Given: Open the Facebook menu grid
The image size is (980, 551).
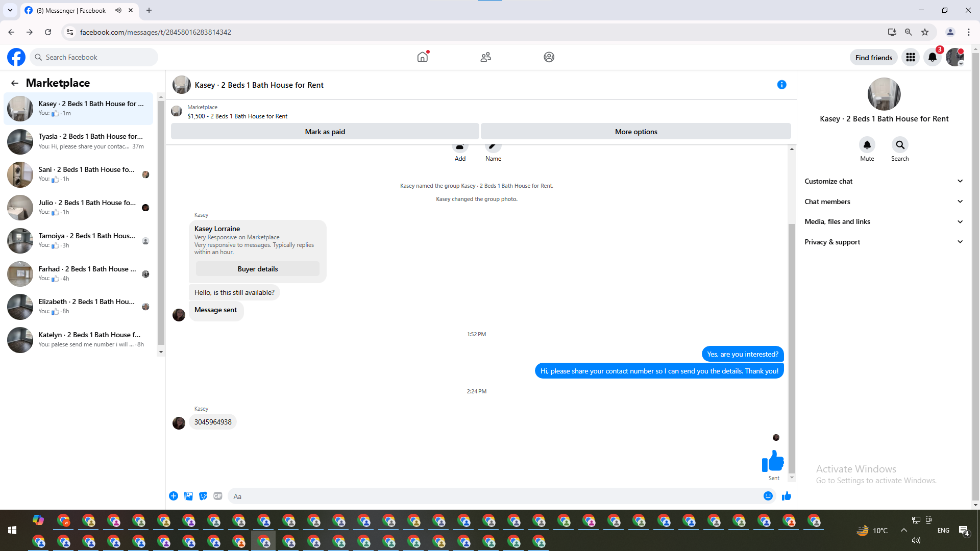Looking at the screenshot, I should pos(910,57).
